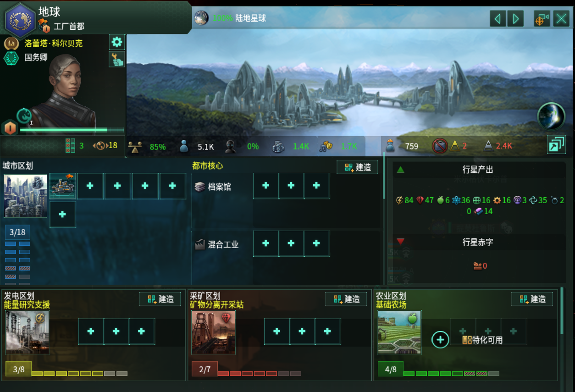Click the stability scales icon at 85%
The height and width of the screenshot is (392, 575).
coord(135,146)
